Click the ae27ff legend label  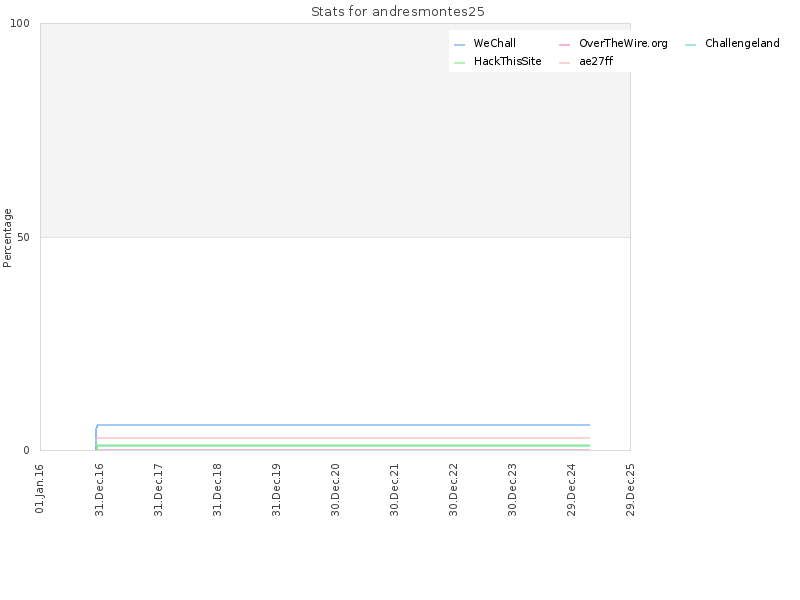click(595, 61)
